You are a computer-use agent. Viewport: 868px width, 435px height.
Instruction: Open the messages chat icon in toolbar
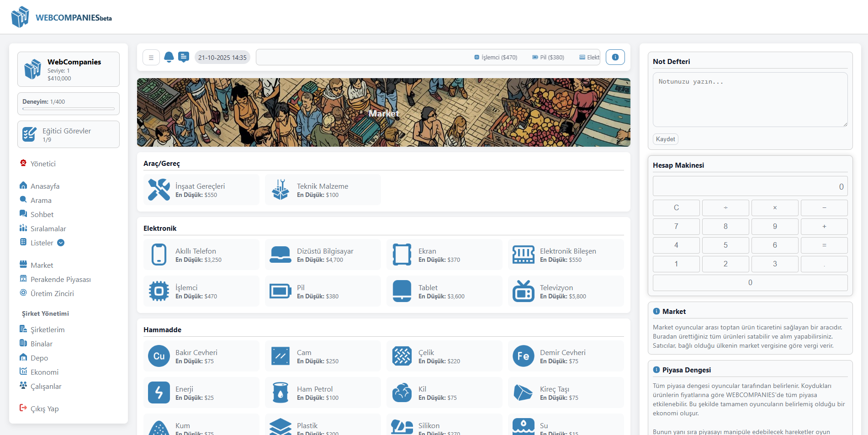point(184,57)
